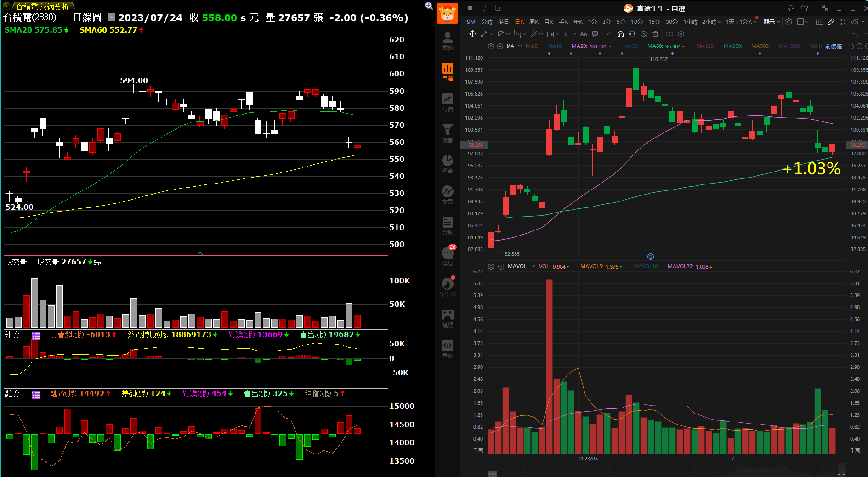Remove the MA indicator with the X icon
The height and width of the screenshot is (477, 868).
coord(500,46)
